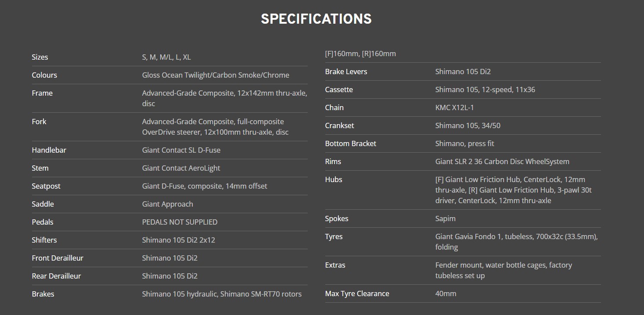Image resolution: width=644 pixels, height=315 pixels.
Task: Click the Front Derailleur label
Action: click(x=58, y=258)
